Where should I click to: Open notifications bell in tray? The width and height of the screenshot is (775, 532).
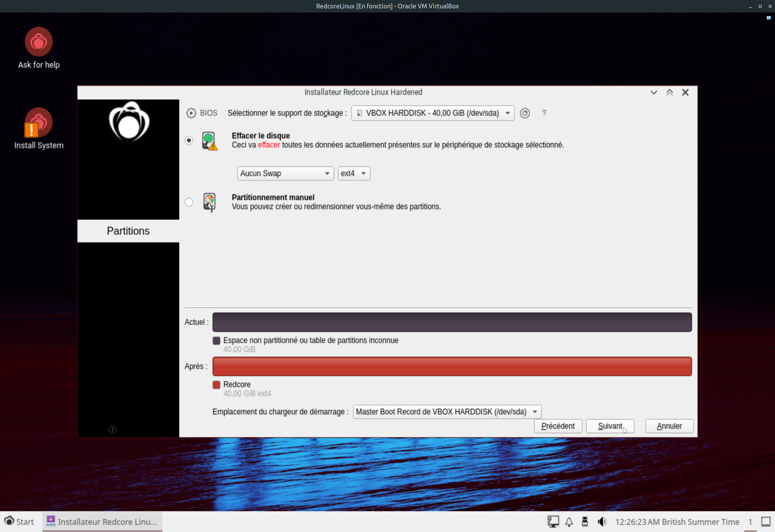tap(569, 521)
